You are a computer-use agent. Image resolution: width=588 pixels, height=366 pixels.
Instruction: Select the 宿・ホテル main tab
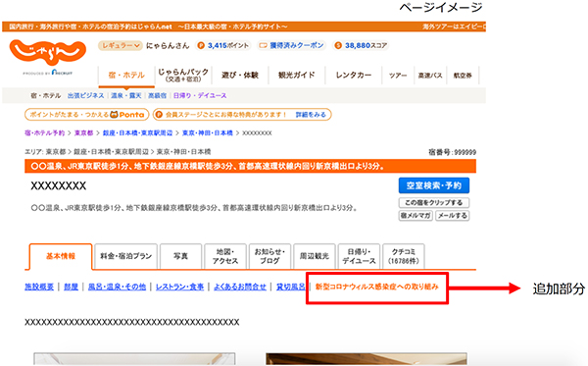coord(126,76)
